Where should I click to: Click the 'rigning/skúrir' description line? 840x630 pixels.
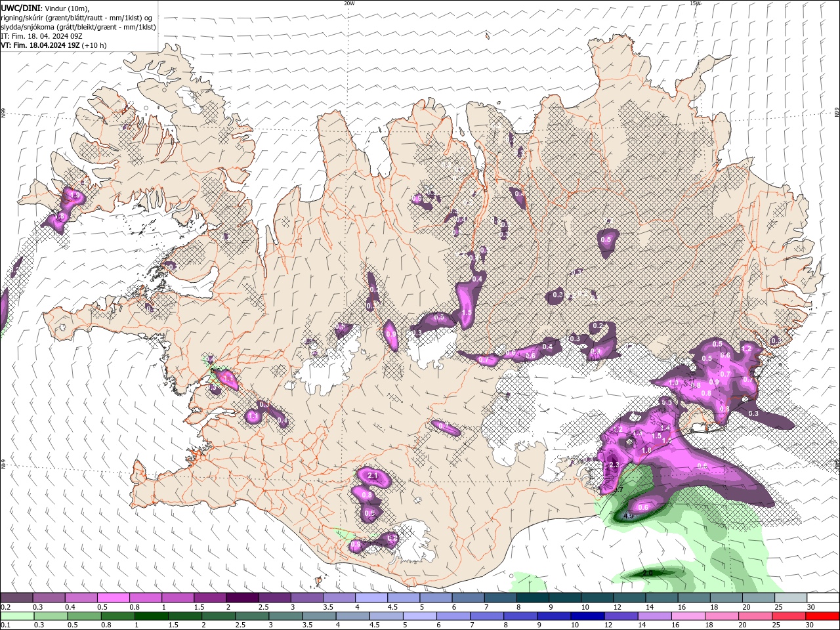point(76,18)
